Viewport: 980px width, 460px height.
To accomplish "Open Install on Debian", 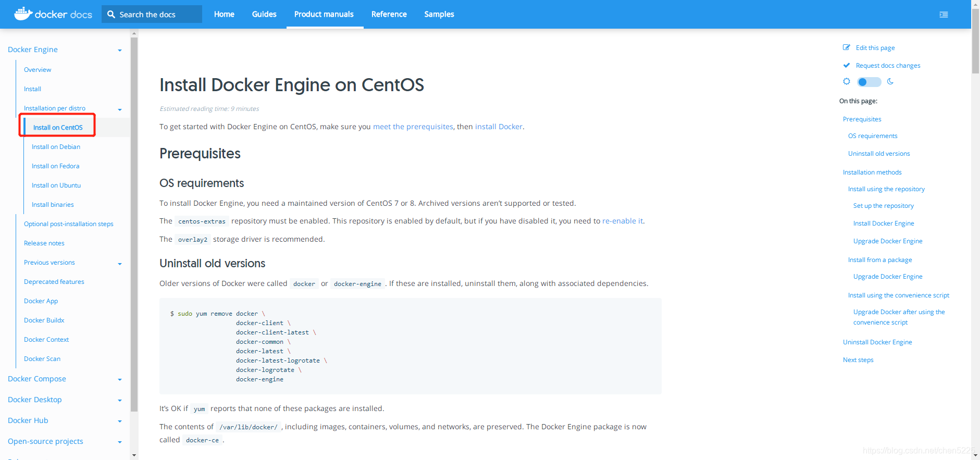I will [56, 147].
